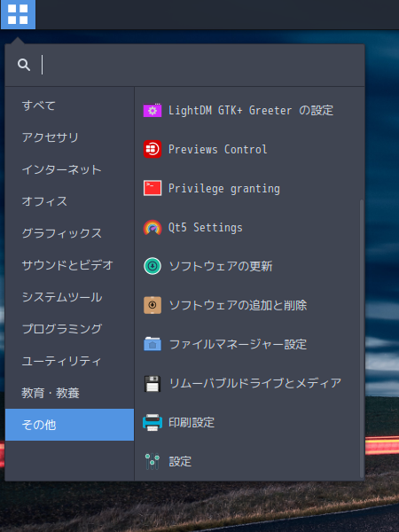Viewport: 399px width, 532px height.
Task: Click the 'ソフトウェアの追加と削除' label
Action: 238,305
